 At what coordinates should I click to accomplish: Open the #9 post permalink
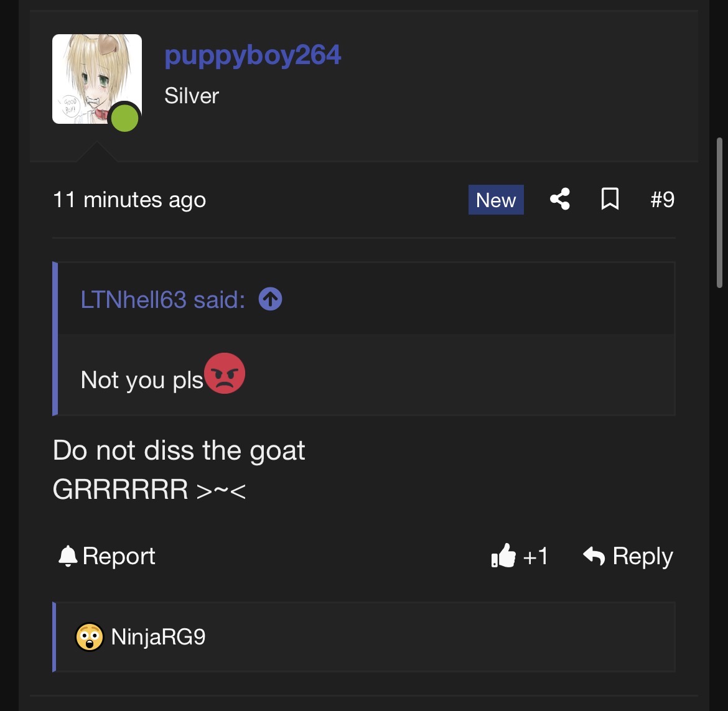tap(662, 200)
